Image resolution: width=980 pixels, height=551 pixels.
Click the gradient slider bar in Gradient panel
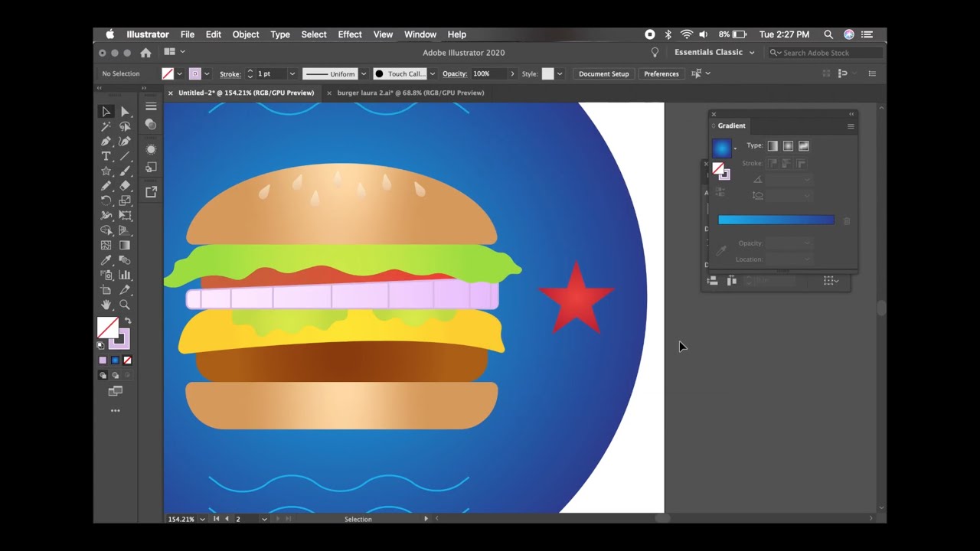[776, 220]
